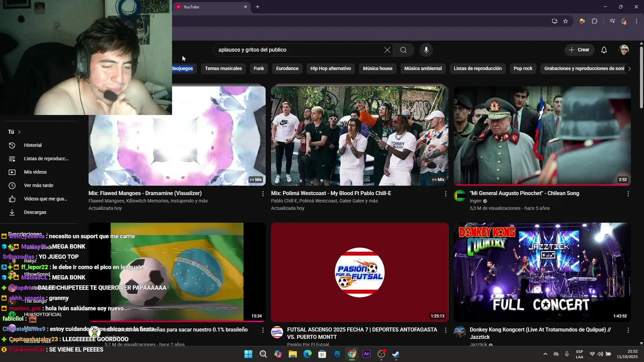
Task: Select the Eurodance filter chip
Action: click(x=287, y=68)
